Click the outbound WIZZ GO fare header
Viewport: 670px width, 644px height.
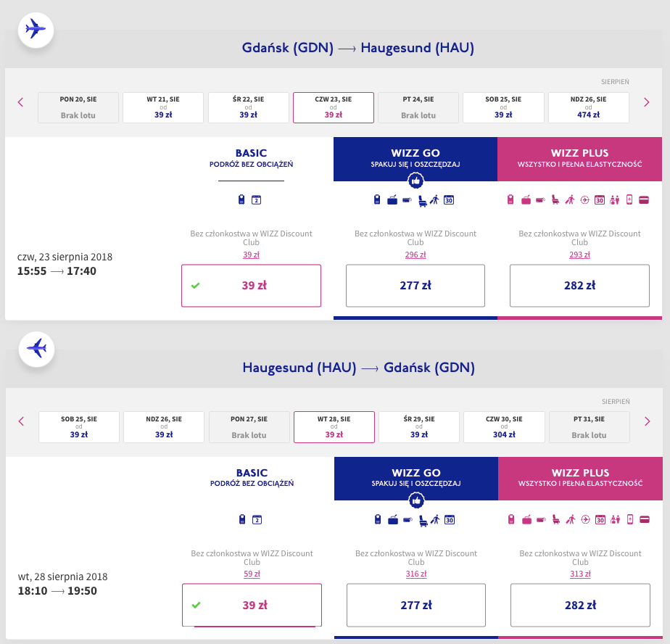tap(415, 159)
